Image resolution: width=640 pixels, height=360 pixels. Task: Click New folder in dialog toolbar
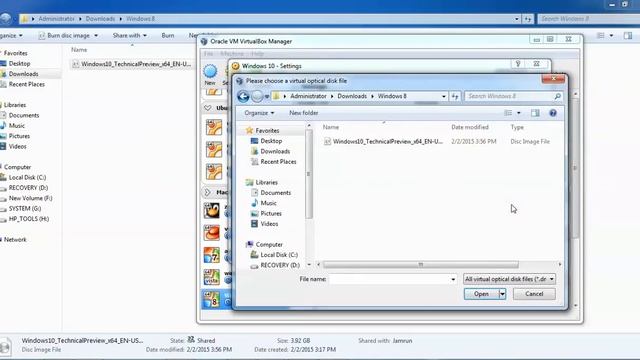coord(304,113)
